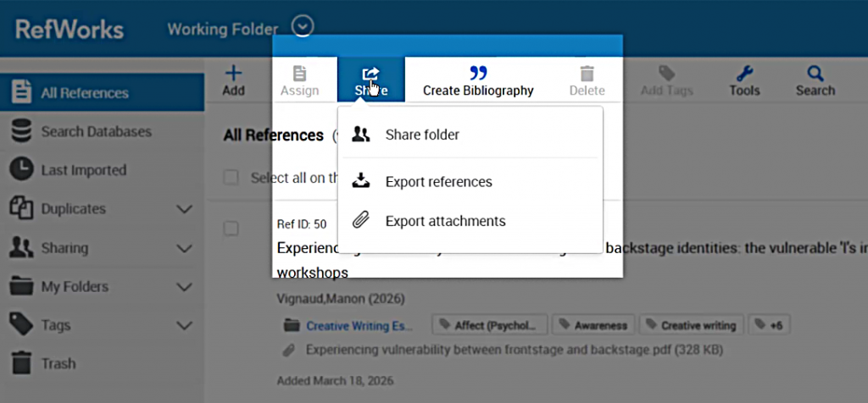
Task: Open Trash in the sidebar
Action: (x=58, y=364)
